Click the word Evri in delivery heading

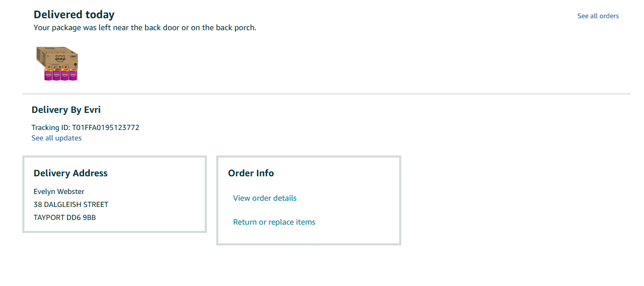pos(93,110)
